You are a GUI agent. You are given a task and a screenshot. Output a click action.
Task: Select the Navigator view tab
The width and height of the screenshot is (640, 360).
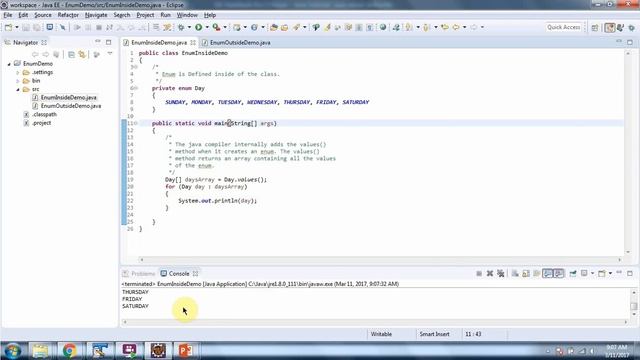pos(25,42)
